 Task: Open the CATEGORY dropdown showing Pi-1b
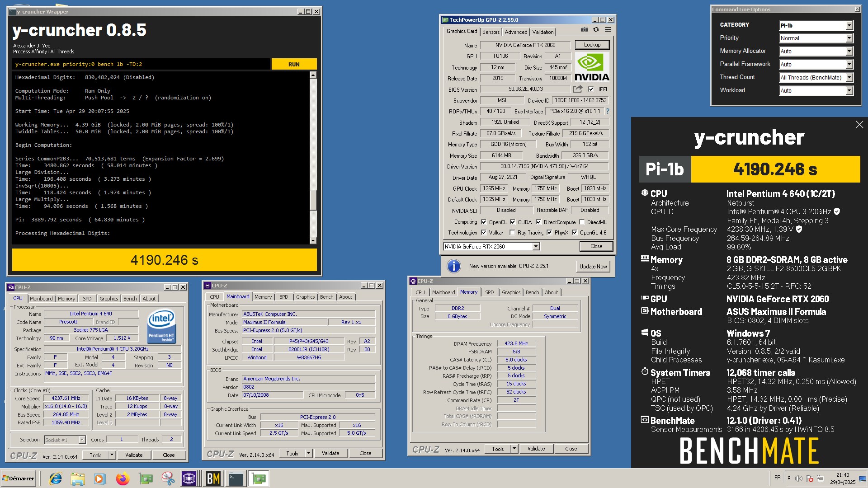(816, 25)
